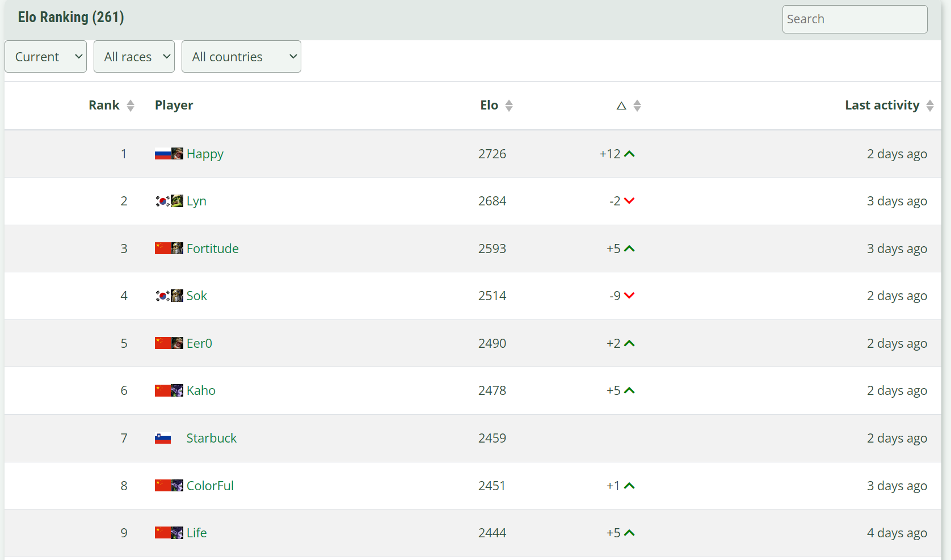Sort the table by Rank column
The height and width of the screenshot is (560, 951).
click(111, 106)
